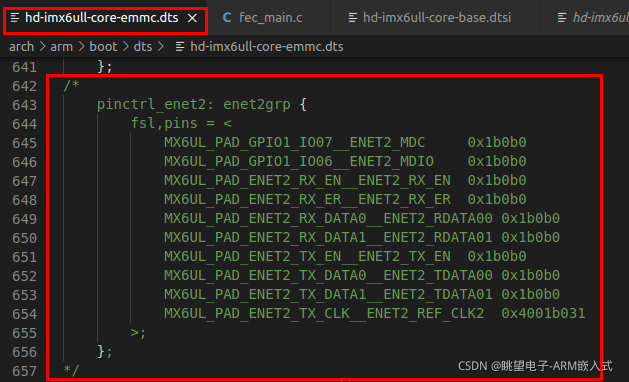Click breadcrumb file name hd-imx6ull-core-emmc.dts
Viewport: 629px width, 382px height.
[x=267, y=47]
